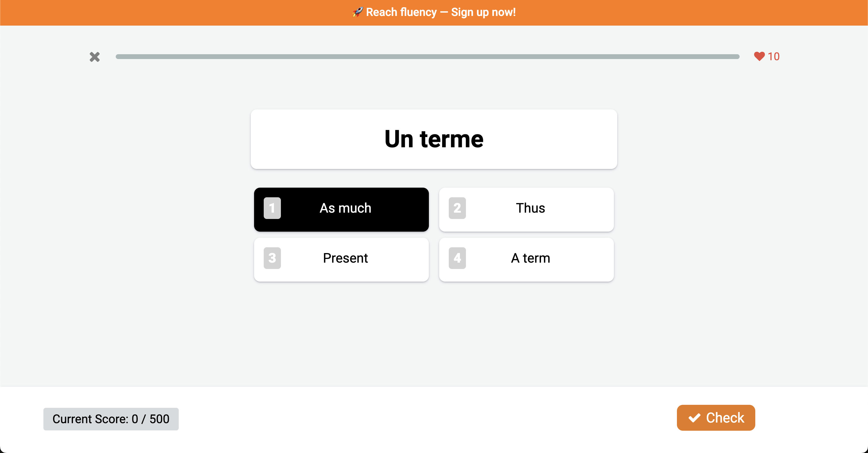Image resolution: width=868 pixels, height=453 pixels.
Task: Pick the answer 'Present'
Action: tap(341, 259)
